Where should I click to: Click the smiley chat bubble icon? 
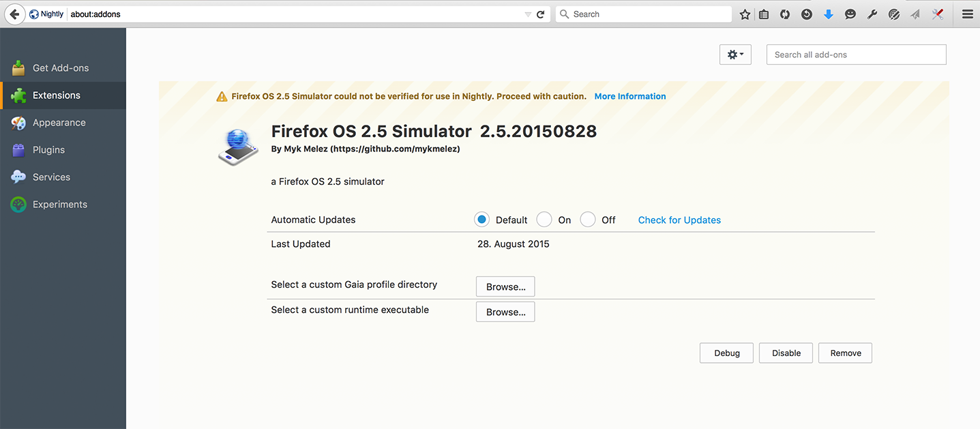(850, 14)
